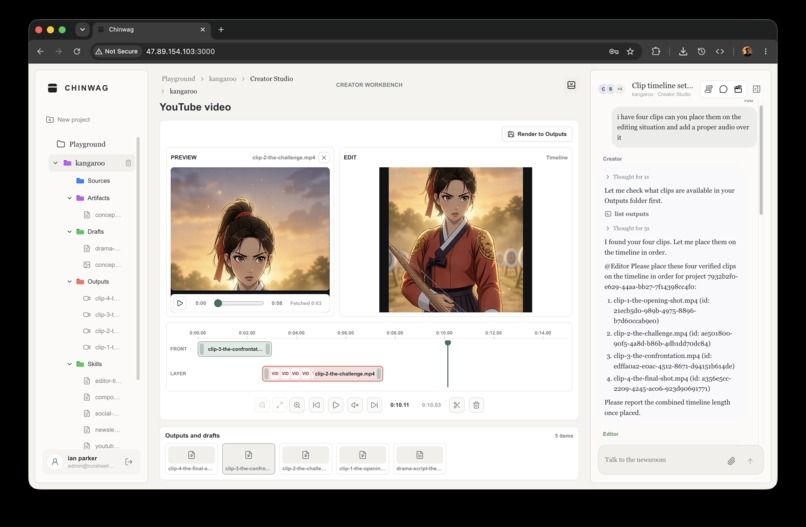
Task: Collapse the Skills folder chevron
Action: 69,364
